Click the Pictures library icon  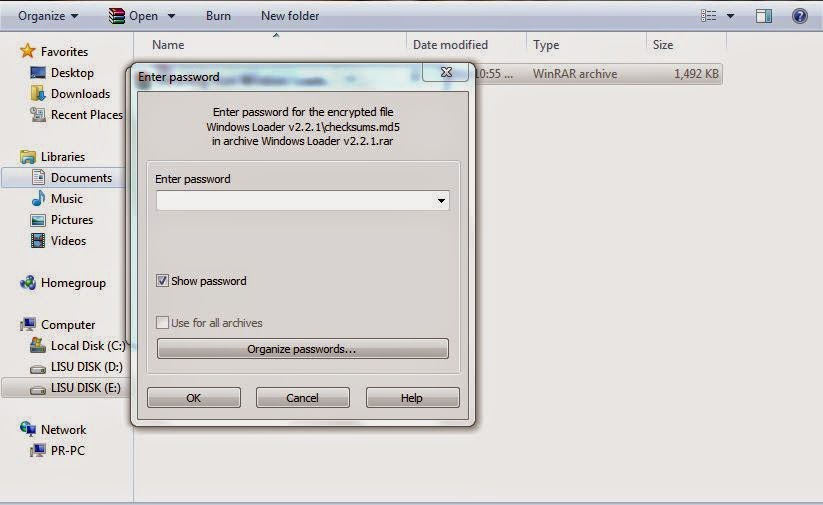click(x=38, y=220)
